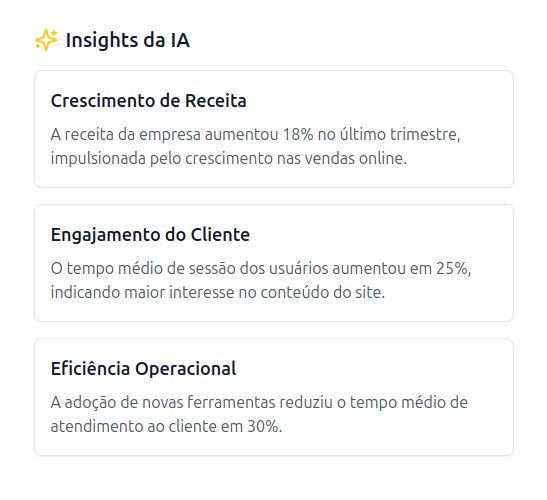Select the Crescimento de Receita title
Viewport: 547px width, 500px height.
(x=149, y=101)
